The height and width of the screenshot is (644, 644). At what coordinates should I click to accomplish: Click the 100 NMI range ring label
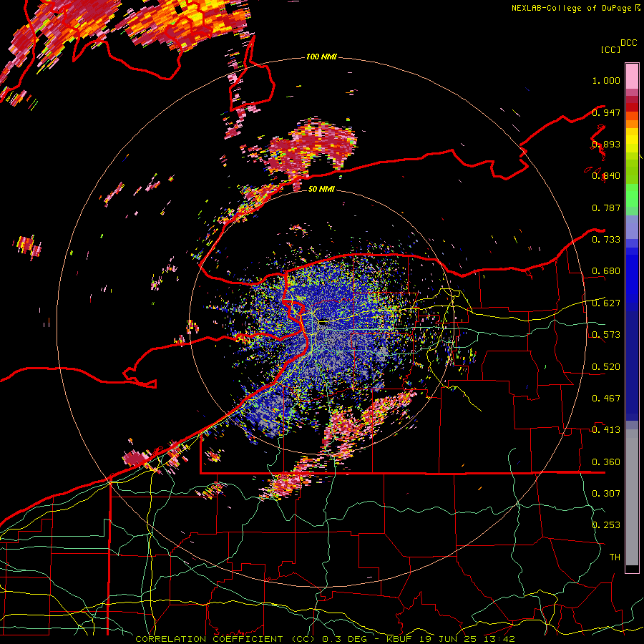[321, 57]
